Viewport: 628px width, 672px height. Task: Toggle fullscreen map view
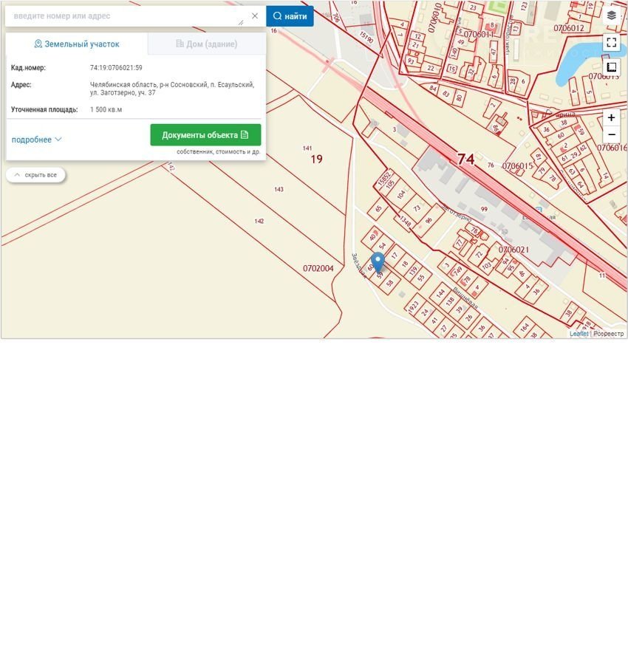pyautogui.click(x=611, y=42)
